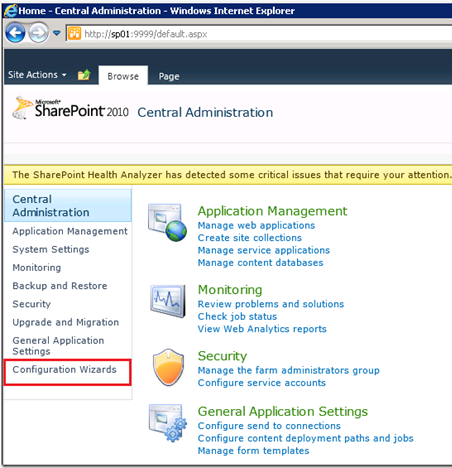Click the browser Forward arrow button
This screenshot has width=452, height=468.
point(38,33)
